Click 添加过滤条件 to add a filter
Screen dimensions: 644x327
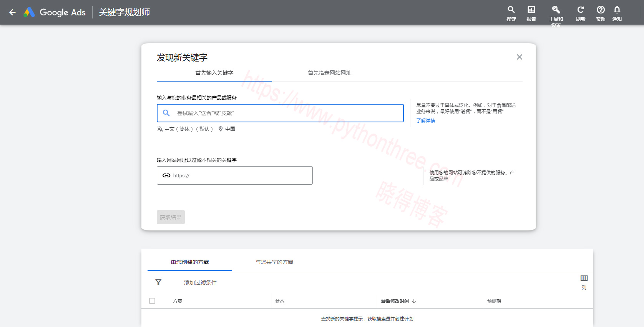click(200, 282)
